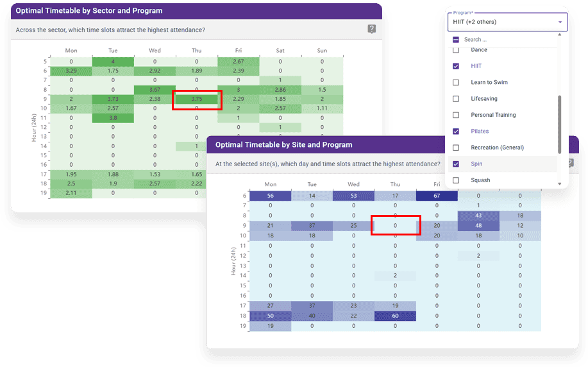Click the Thursday 18h cell showing 60
The image size is (588, 367).
(x=395, y=316)
